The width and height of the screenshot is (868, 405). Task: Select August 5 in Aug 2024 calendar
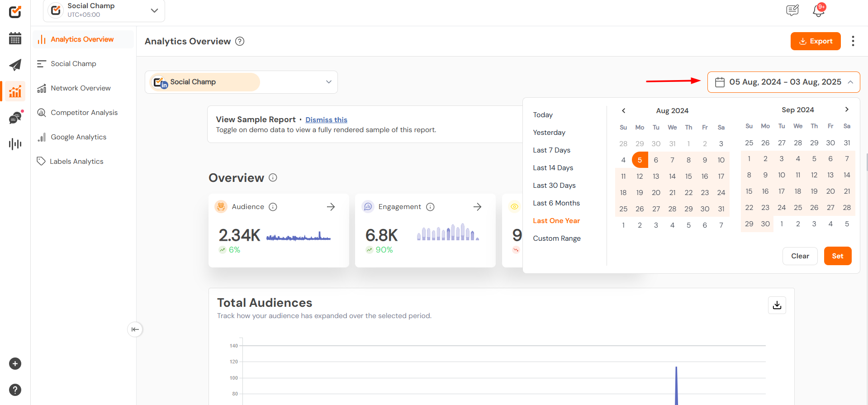click(x=640, y=160)
